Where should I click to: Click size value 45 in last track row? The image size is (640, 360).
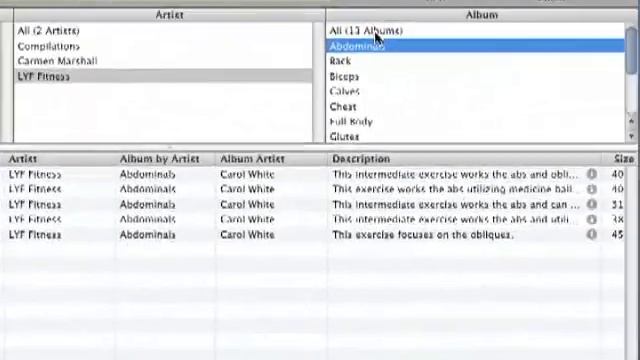click(x=617, y=235)
